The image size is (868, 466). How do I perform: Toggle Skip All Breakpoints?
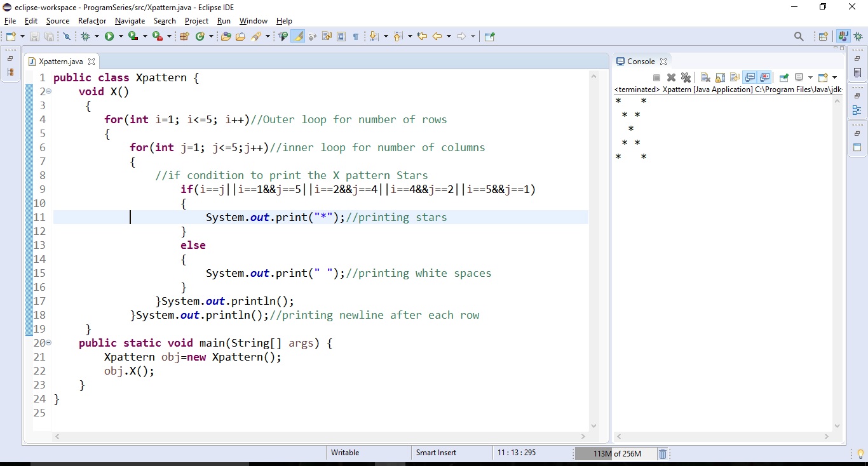67,36
